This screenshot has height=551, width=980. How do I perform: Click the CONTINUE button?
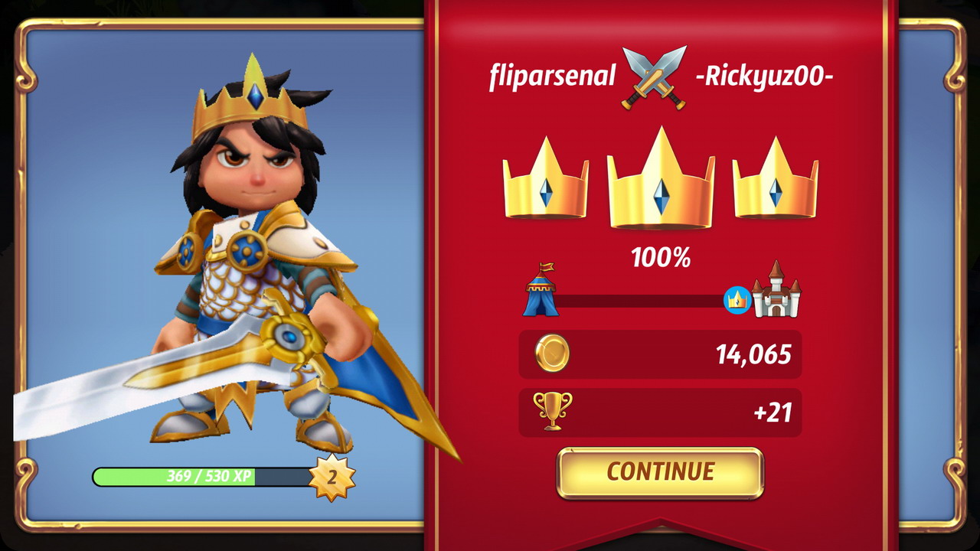point(660,472)
